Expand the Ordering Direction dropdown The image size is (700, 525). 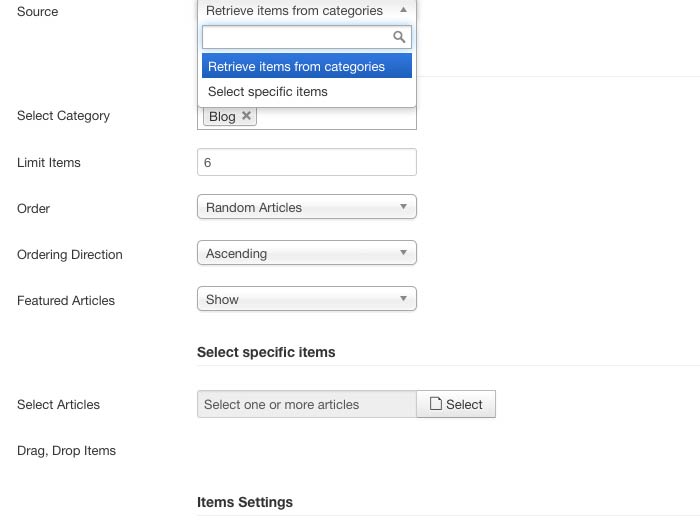pos(306,253)
